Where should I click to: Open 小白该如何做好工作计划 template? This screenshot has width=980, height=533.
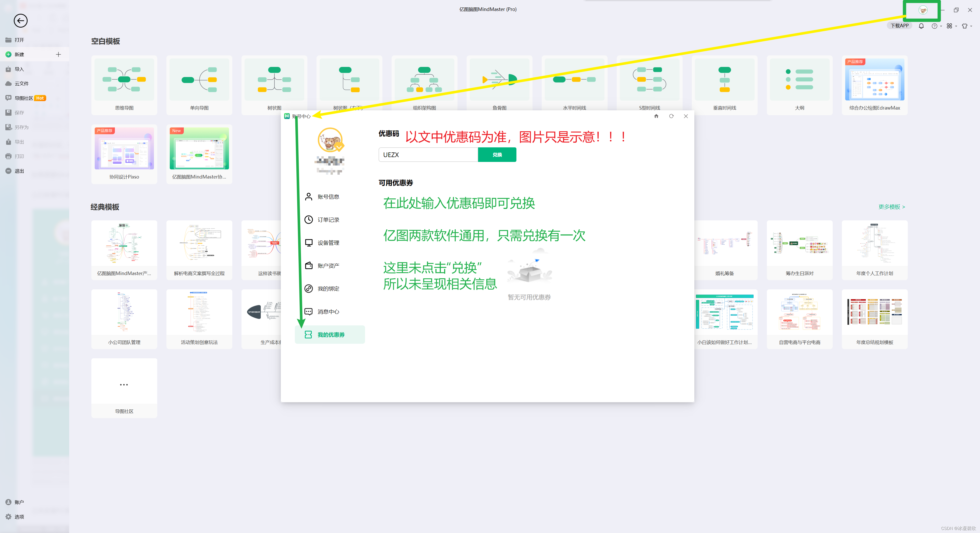pos(726,319)
